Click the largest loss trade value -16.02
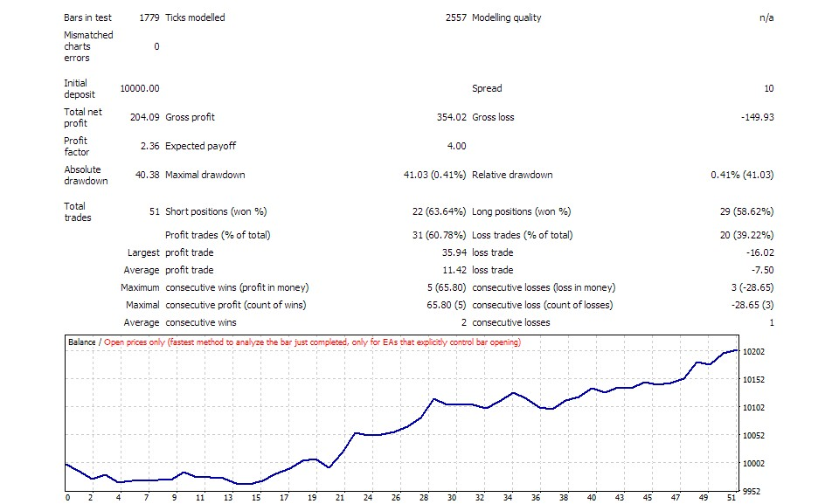The height and width of the screenshot is (504, 839). [759, 252]
